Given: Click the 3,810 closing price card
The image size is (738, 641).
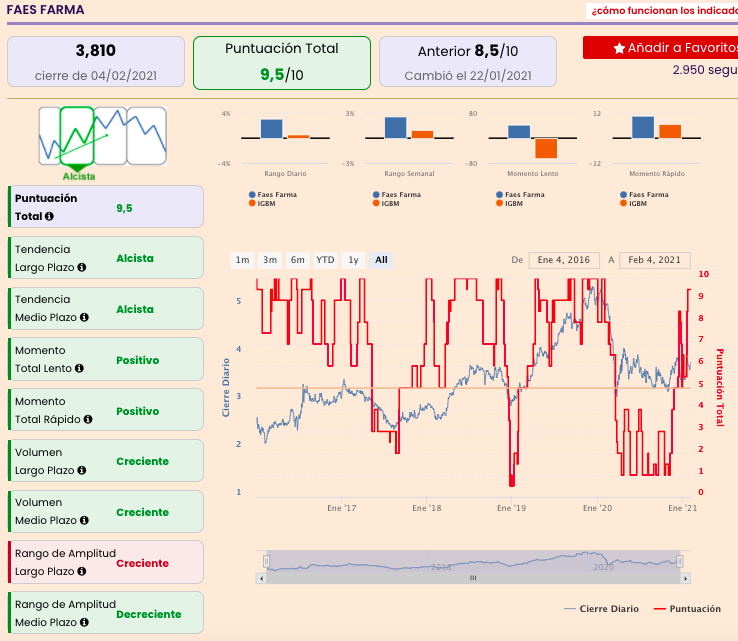Looking at the screenshot, I should tap(96, 62).
